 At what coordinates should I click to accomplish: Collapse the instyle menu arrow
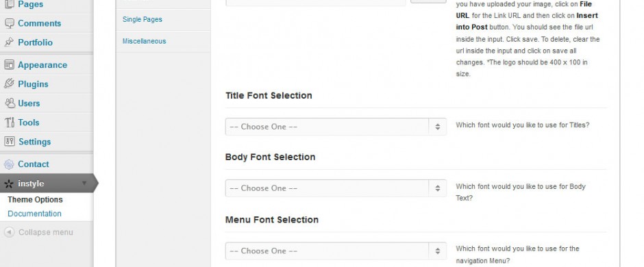pos(84,183)
